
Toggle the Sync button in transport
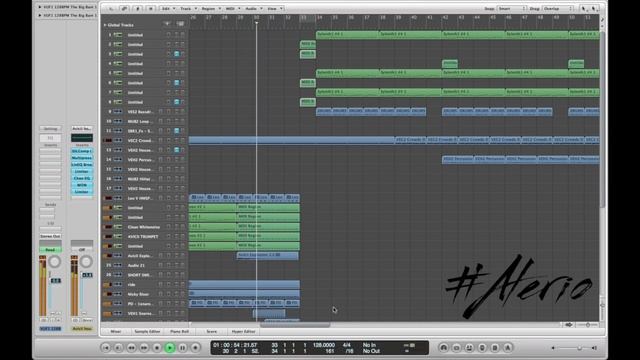pos(495,348)
